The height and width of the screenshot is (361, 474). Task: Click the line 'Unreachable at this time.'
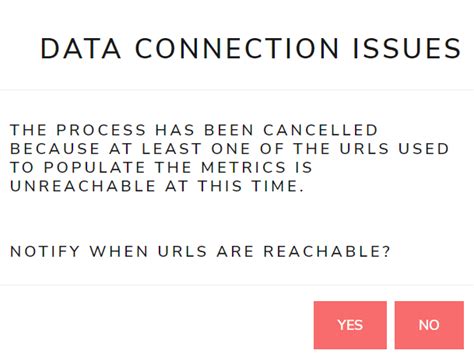click(157, 186)
